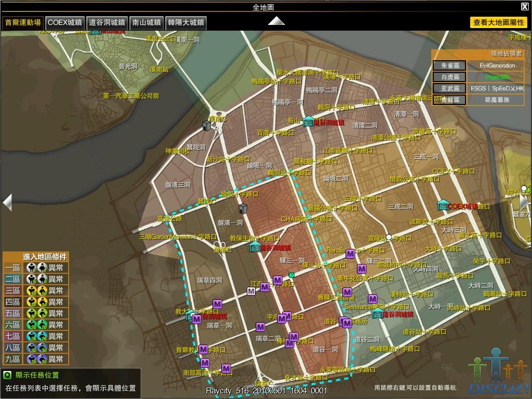Click the gray building icon near 漢南IC
This screenshot has height=399, width=532.
206,126
